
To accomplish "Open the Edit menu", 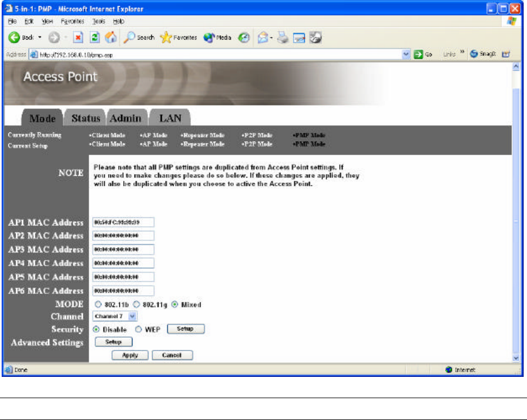I will pyautogui.click(x=29, y=21).
